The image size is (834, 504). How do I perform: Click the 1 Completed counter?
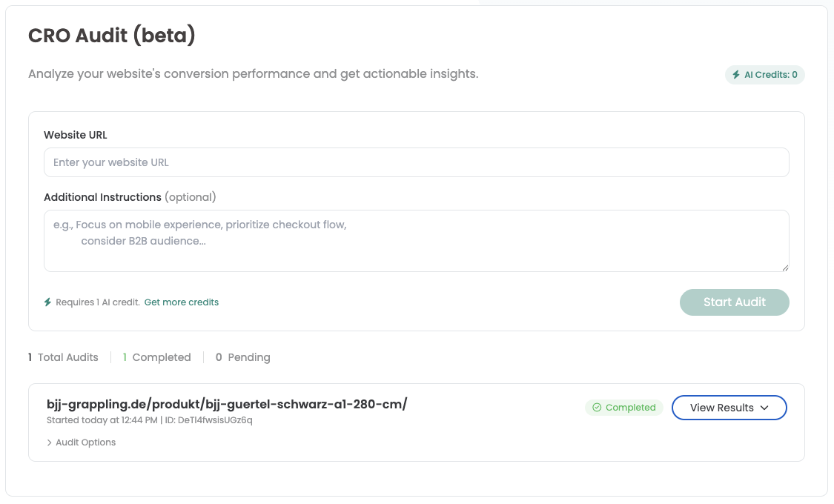156,357
